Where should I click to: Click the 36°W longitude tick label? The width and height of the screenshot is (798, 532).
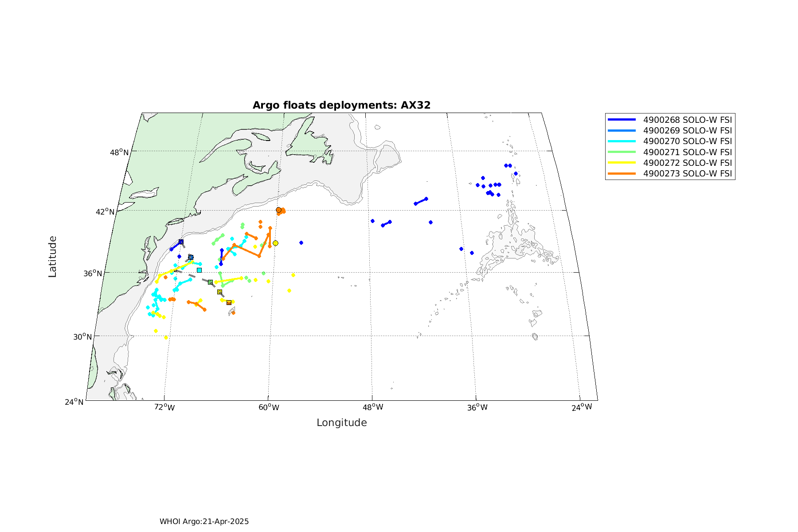(477, 407)
